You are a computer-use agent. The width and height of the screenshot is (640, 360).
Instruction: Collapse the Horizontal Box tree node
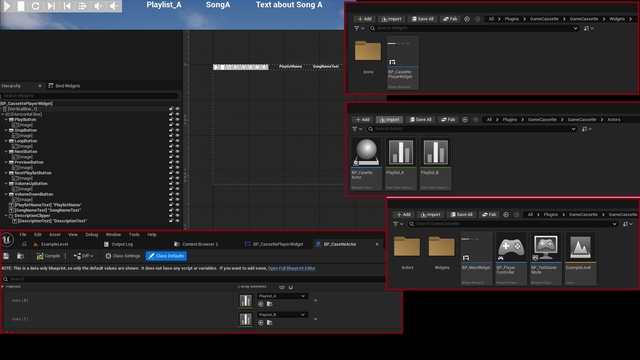click(3, 114)
